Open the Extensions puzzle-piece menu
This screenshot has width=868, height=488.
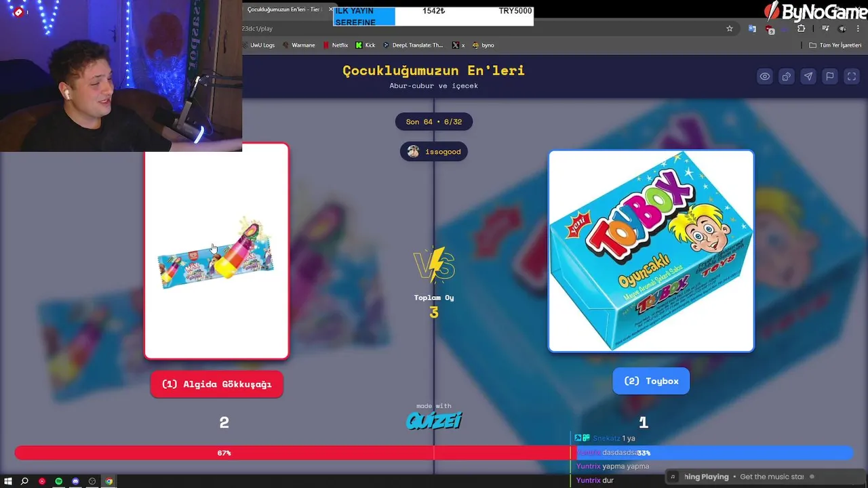(801, 28)
